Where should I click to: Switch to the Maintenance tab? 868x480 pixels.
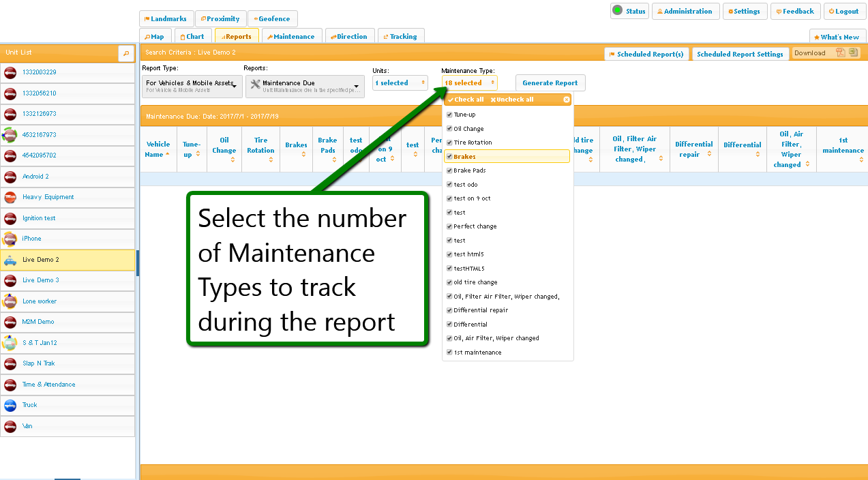point(292,37)
